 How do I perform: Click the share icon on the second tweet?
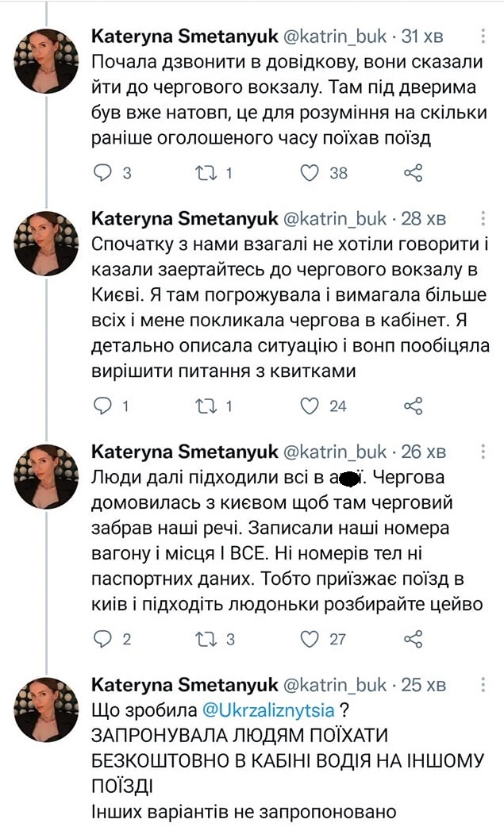[412, 406]
